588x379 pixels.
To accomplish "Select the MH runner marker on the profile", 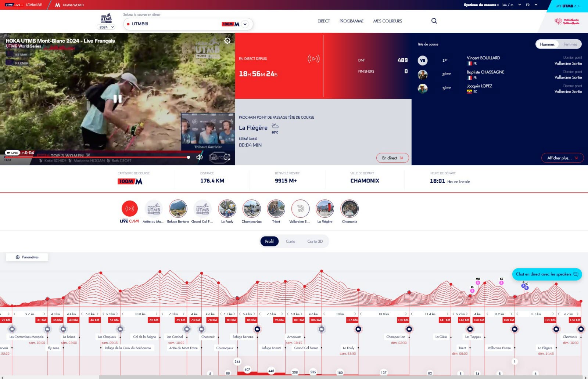I will point(478,282).
